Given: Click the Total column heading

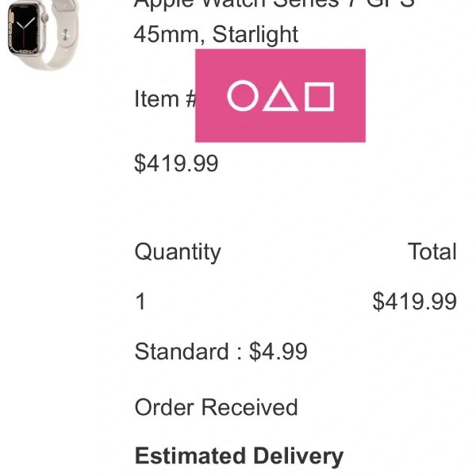Looking at the screenshot, I should tap(432, 251).
